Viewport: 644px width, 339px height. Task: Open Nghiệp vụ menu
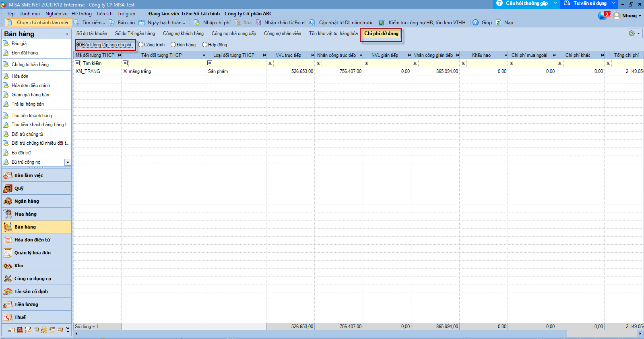(56, 14)
